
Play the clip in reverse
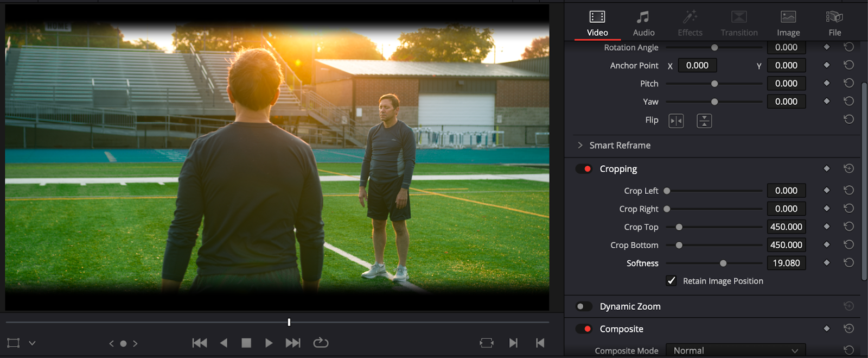coord(224,343)
